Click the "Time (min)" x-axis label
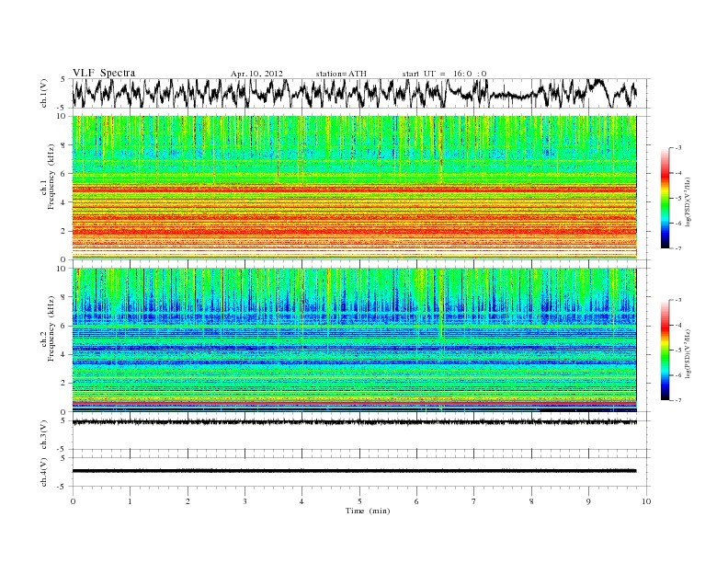 [368, 511]
